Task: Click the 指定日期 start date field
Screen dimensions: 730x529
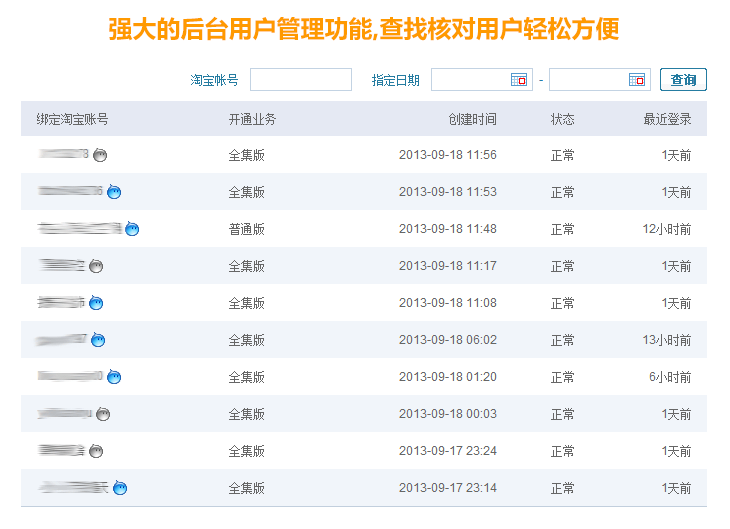Action: click(x=470, y=80)
